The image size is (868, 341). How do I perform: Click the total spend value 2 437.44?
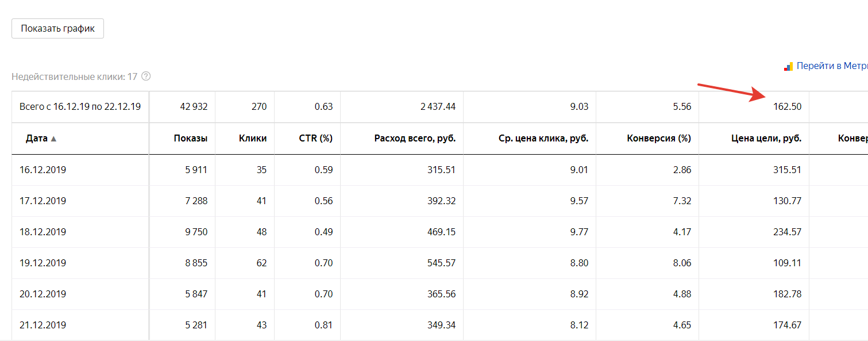pyautogui.click(x=438, y=107)
